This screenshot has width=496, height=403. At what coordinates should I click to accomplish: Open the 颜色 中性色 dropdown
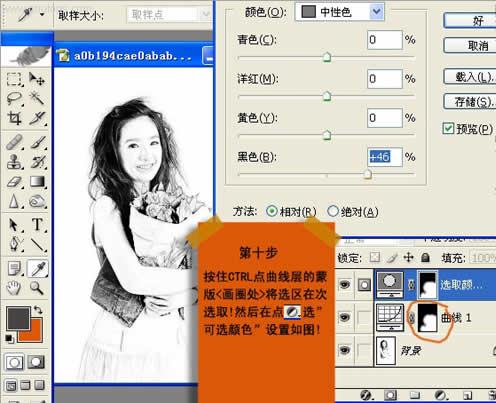coord(339,12)
